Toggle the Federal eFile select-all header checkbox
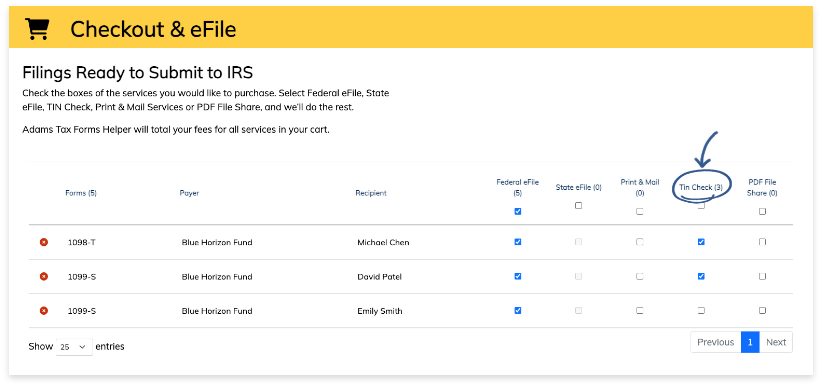822x387 pixels. [x=518, y=211]
